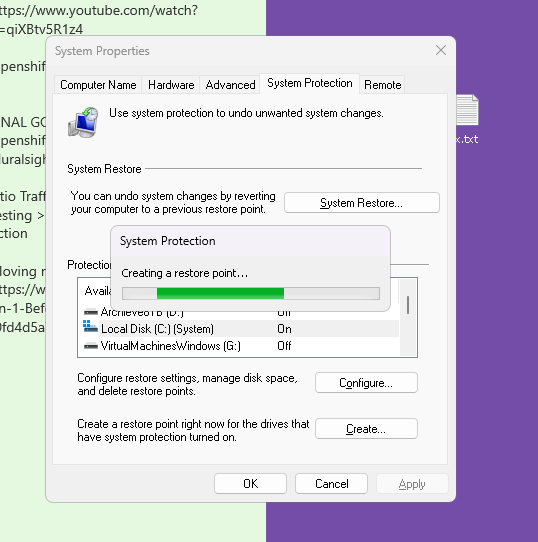Image resolution: width=538 pixels, height=542 pixels.
Task: Click Cancel in System Properties
Action: [331, 484]
